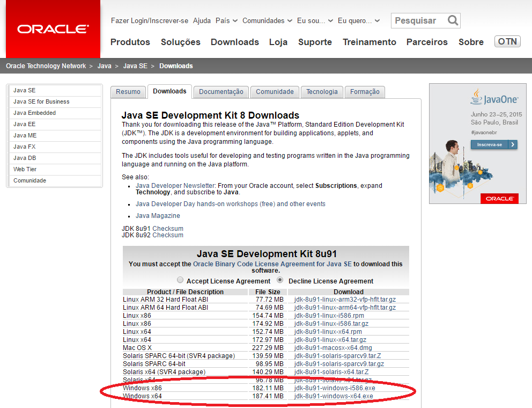Download jdk-8u91-linux-x64.tar.gz
This screenshot has width=532, height=408.
330,340
